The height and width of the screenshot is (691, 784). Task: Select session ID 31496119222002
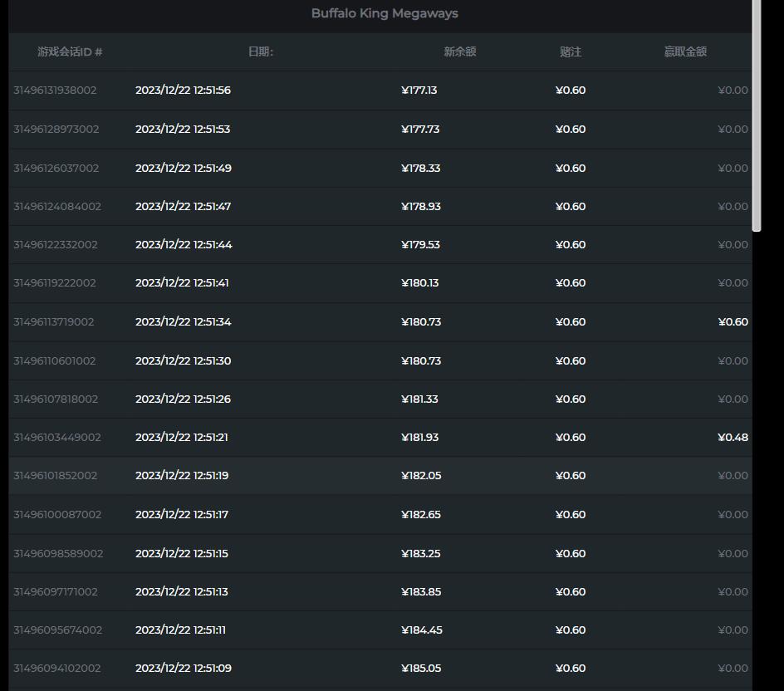[x=55, y=283]
